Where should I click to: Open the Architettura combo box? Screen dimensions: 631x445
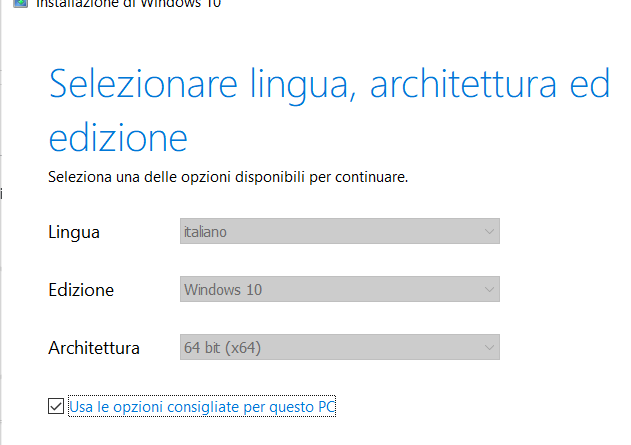(x=340, y=348)
